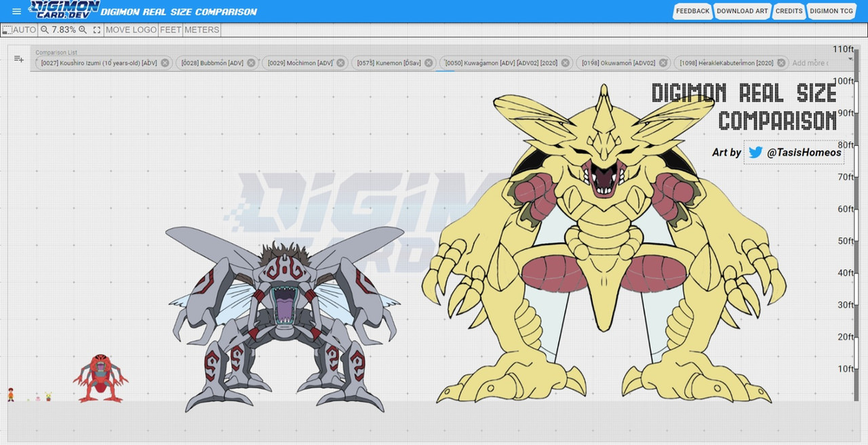This screenshot has width=868, height=445.
Task: Open the CREDITS page
Action: [x=789, y=12]
